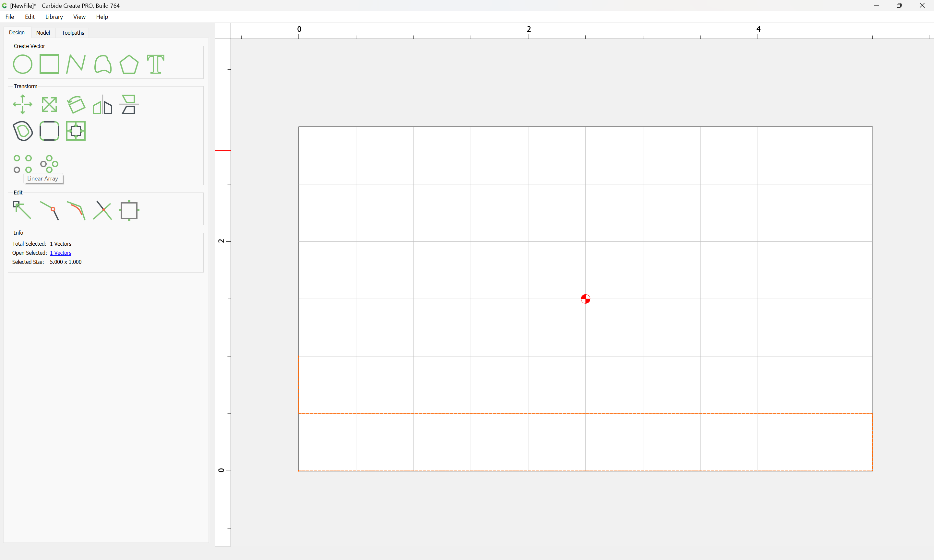The width and height of the screenshot is (934, 560).
Task: Activate the Node Edit tool
Action: coord(22,210)
